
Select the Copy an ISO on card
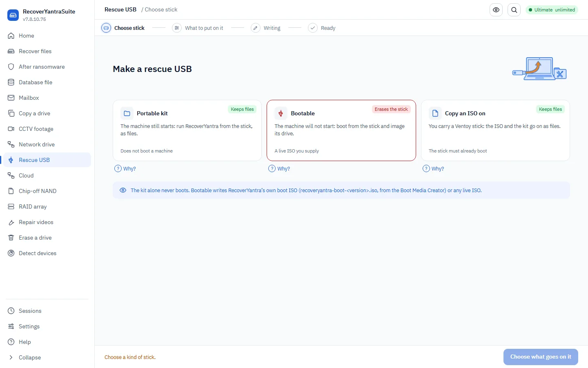[495, 130]
